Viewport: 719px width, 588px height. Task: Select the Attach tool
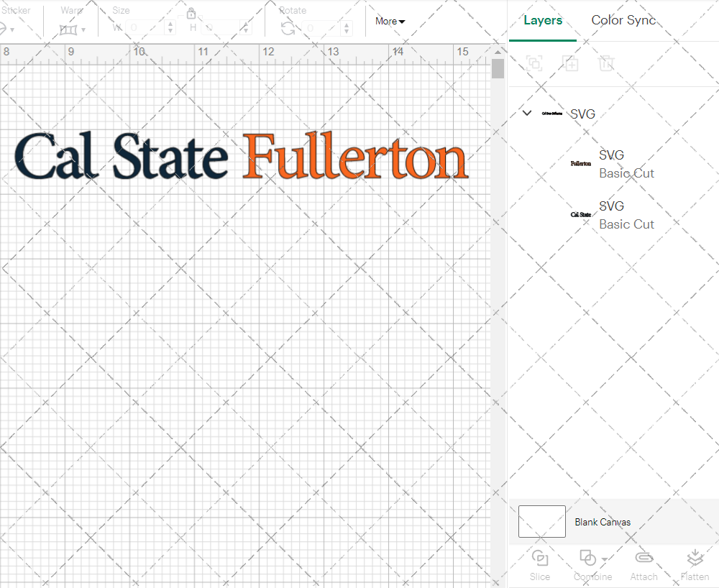click(x=644, y=564)
